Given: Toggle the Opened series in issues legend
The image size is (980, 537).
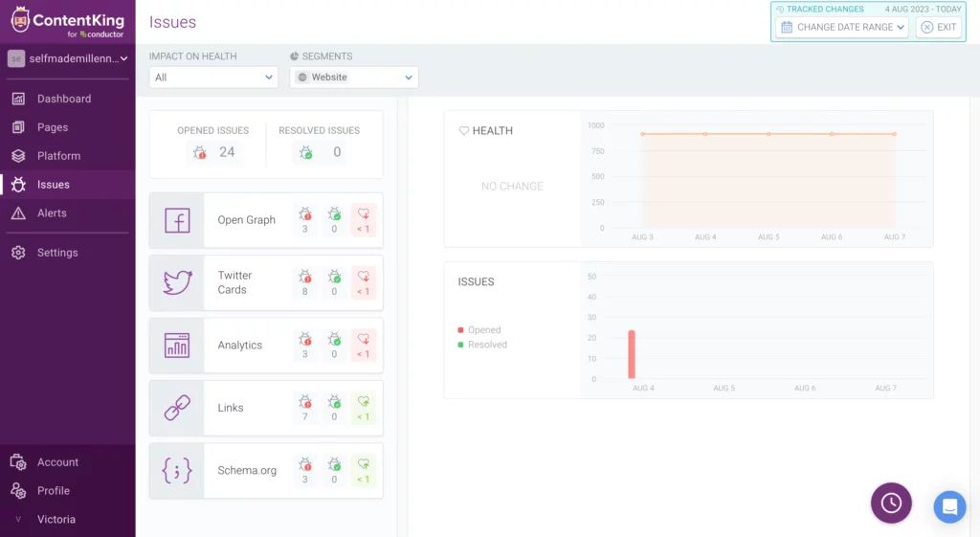Looking at the screenshot, I should pyautogui.click(x=483, y=330).
